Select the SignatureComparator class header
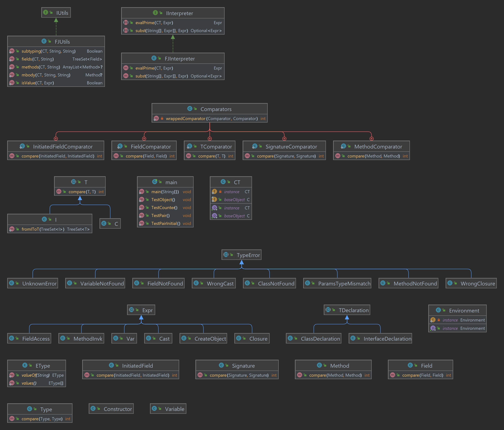Image resolution: width=504 pixels, height=430 pixels. [x=284, y=146]
